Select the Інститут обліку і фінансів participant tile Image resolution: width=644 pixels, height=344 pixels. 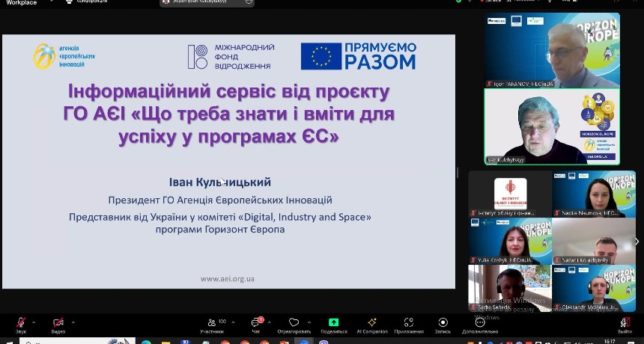tap(510, 194)
